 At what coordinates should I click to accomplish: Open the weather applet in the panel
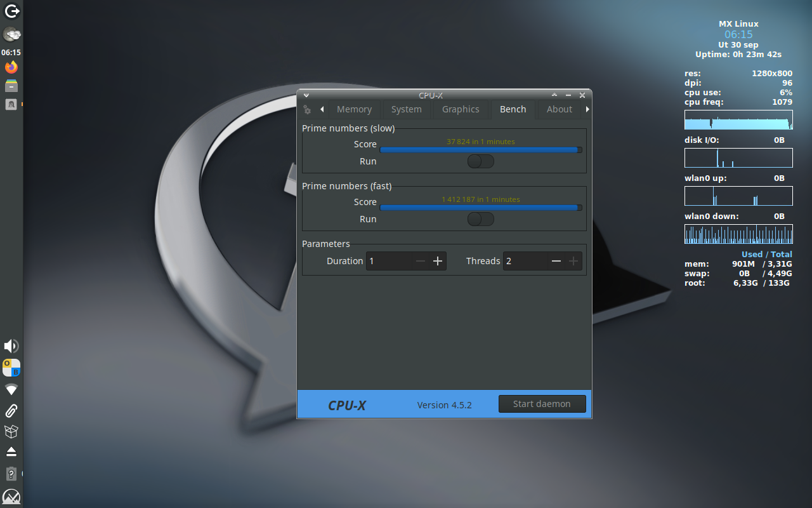(x=11, y=34)
